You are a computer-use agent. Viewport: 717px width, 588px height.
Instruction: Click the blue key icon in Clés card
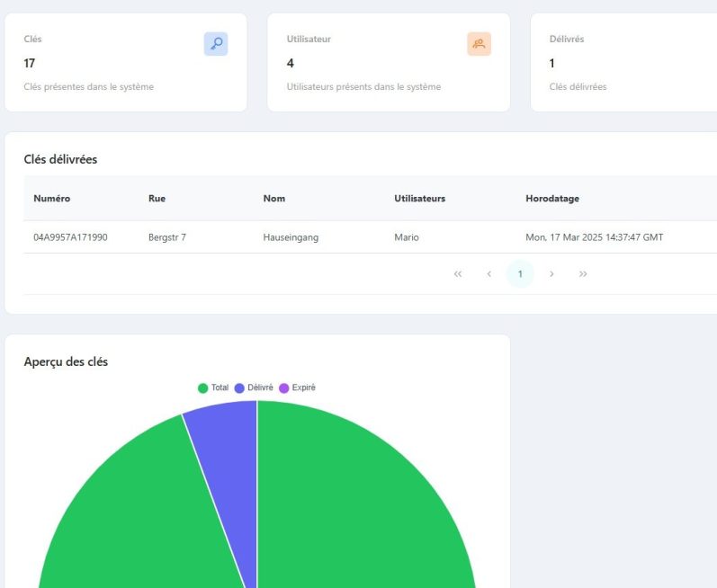(x=216, y=44)
